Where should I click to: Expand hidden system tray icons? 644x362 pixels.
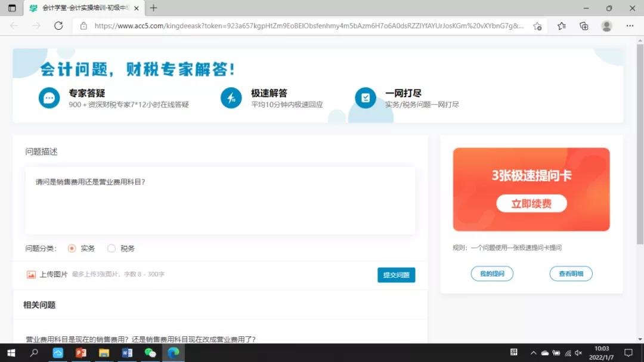coord(533,352)
